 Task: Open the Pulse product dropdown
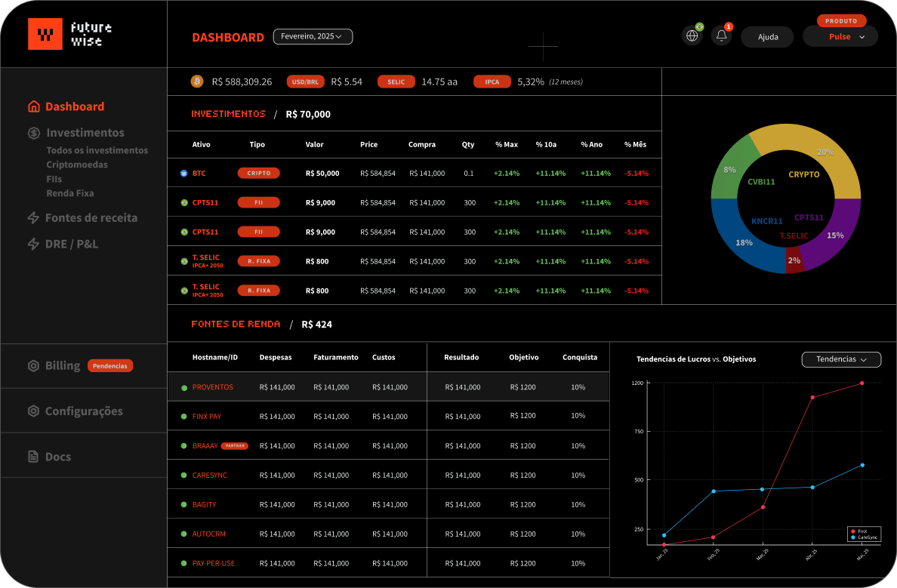[840, 35]
